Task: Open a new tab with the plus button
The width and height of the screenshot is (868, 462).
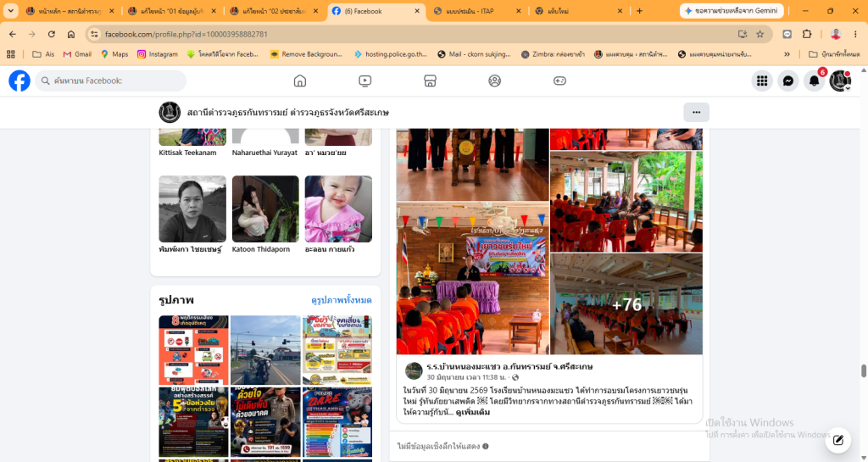Action: click(x=639, y=11)
